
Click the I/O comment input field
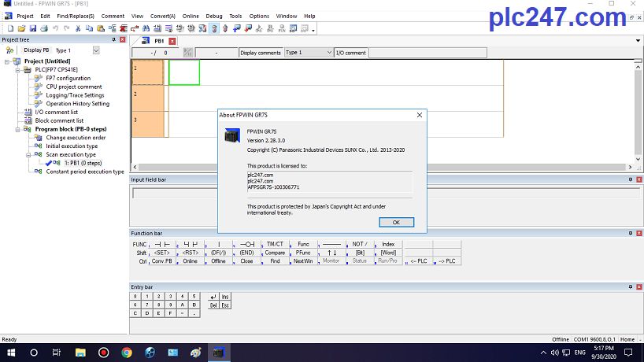point(427,53)
